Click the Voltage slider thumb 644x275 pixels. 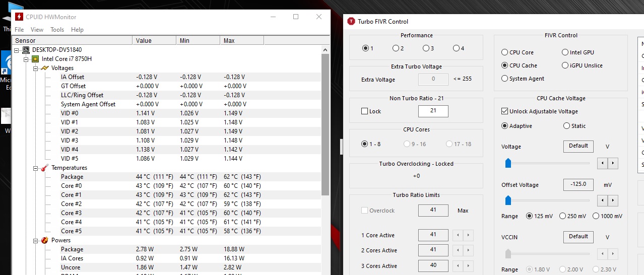point(508,163)
